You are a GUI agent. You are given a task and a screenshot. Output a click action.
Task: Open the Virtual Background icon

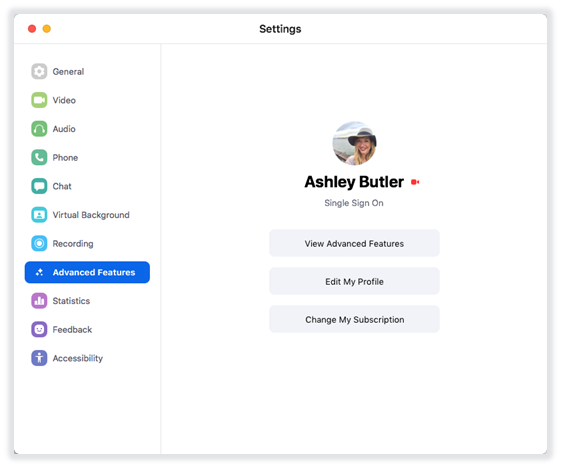[x=39, y=215]
